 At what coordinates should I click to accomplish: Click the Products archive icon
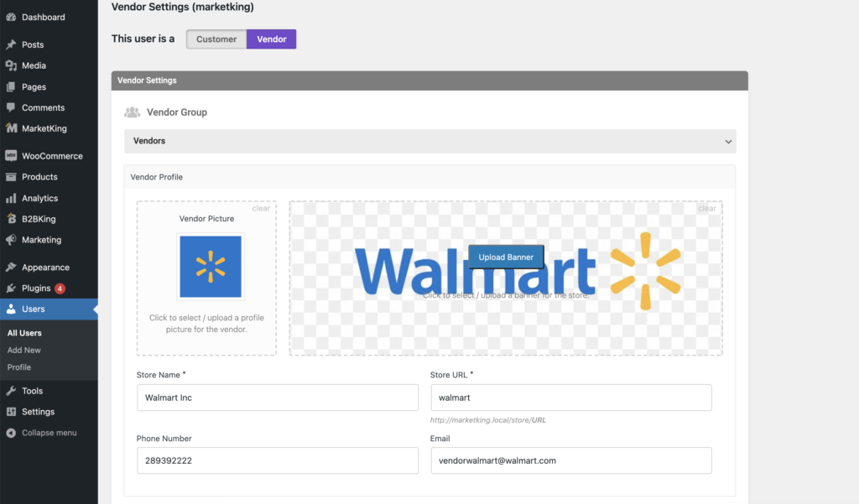coord(11,177)
